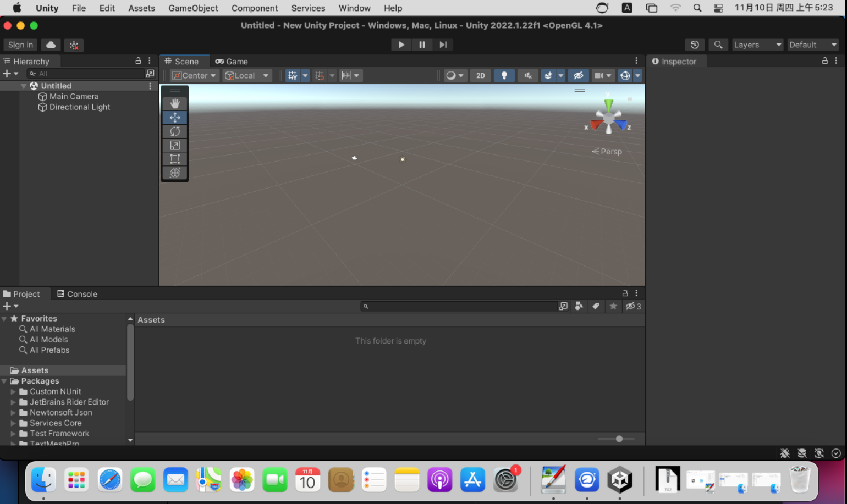
Task: Open the global search magnifier in toolbar
Action: tap(718, 45)
